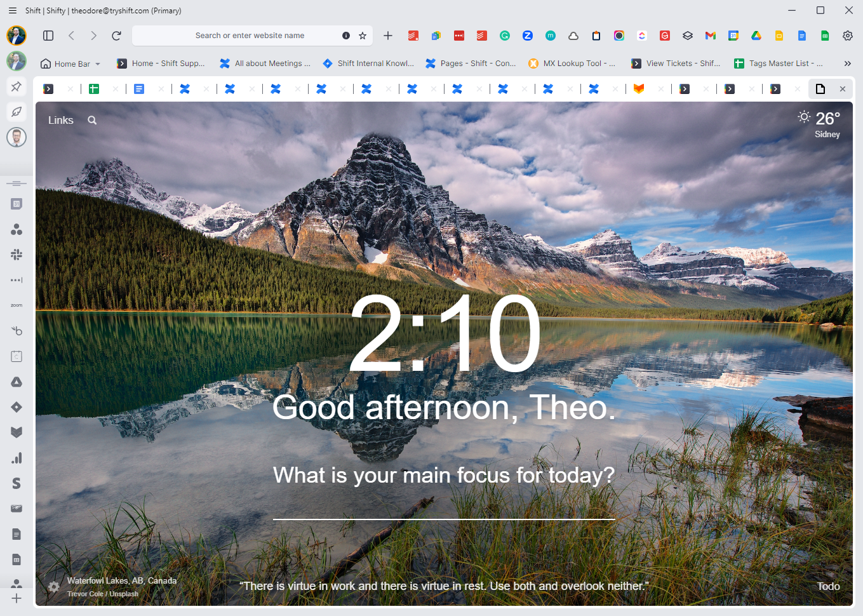
Task: Open Slack app in left sidebar
Action: click(17, 255)
